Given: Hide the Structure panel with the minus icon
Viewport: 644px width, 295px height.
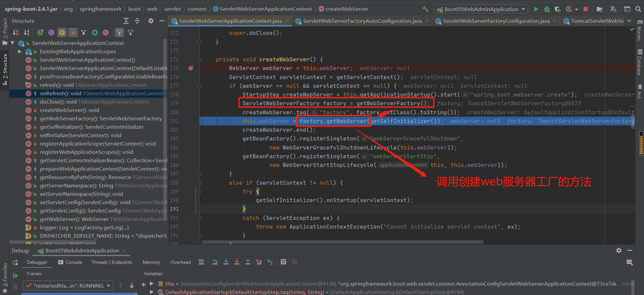Looking at the screenshot, I should 162,21.
